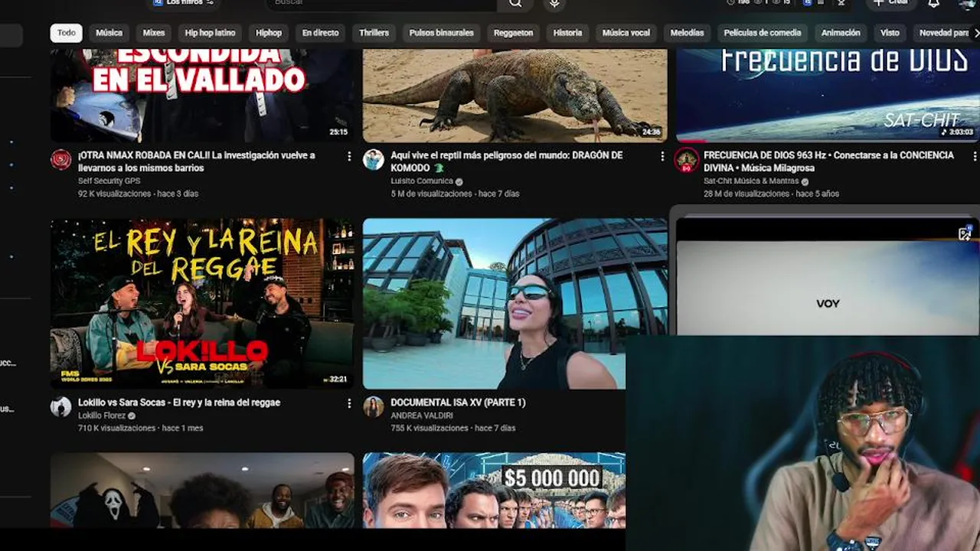Open options menu for Dragón de Komodo video
Screen dimensions: 980x551
pyautogui.click(x=662, y=156)
